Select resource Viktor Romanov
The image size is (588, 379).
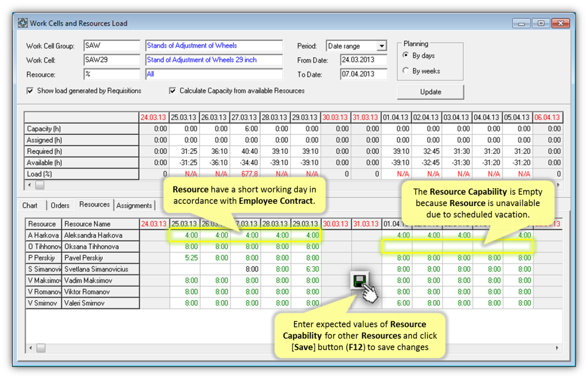coord(100,291)
